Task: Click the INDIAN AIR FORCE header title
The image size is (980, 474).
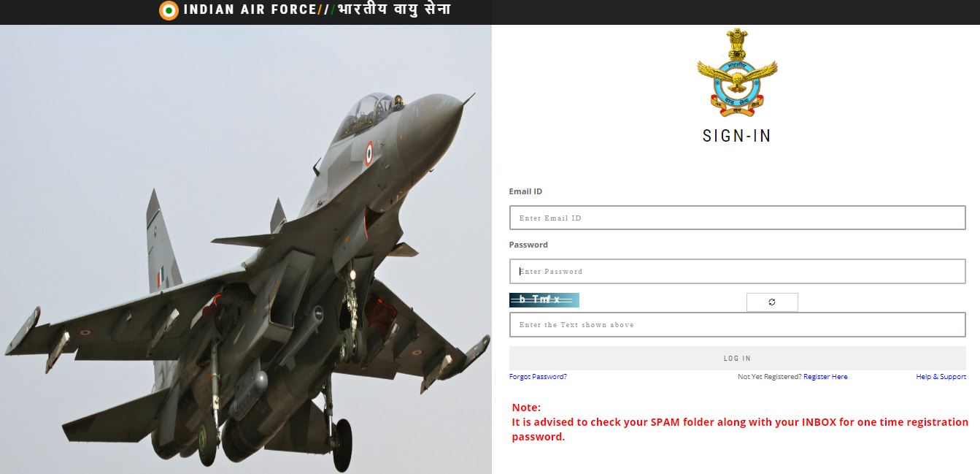Action: click(250, 10)
